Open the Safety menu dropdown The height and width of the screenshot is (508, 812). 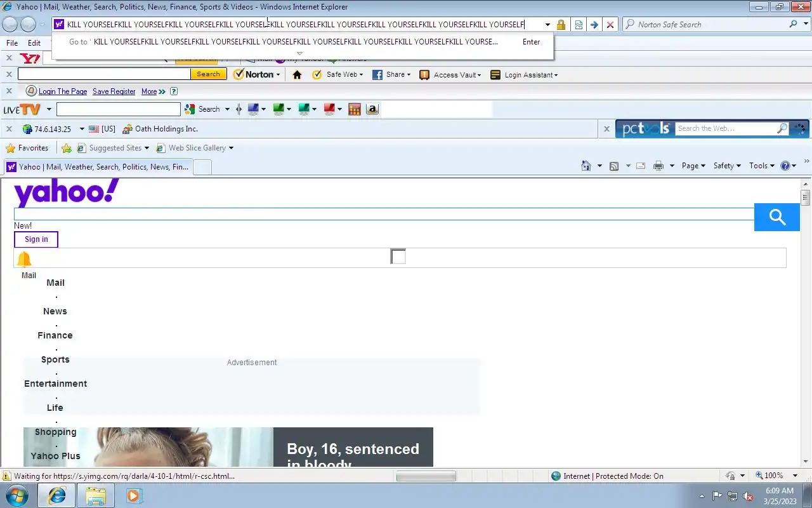(x=727, y=166)
